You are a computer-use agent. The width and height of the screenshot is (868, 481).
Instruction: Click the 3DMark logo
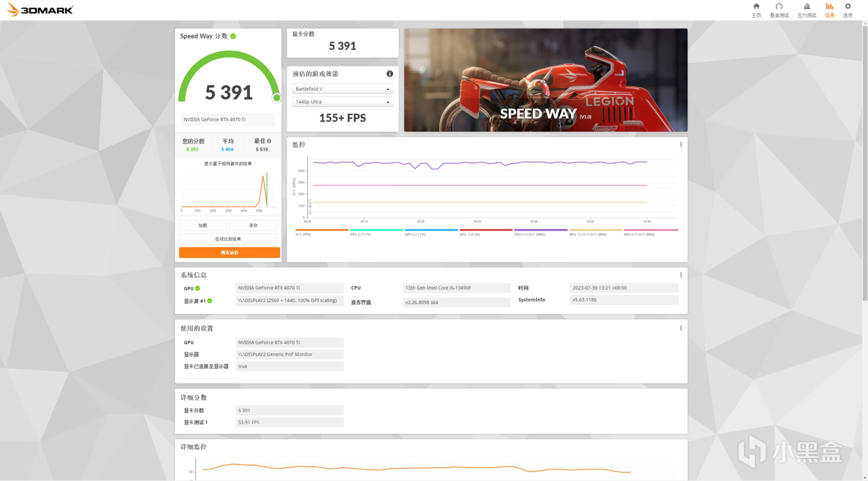[x=40, y=10]
